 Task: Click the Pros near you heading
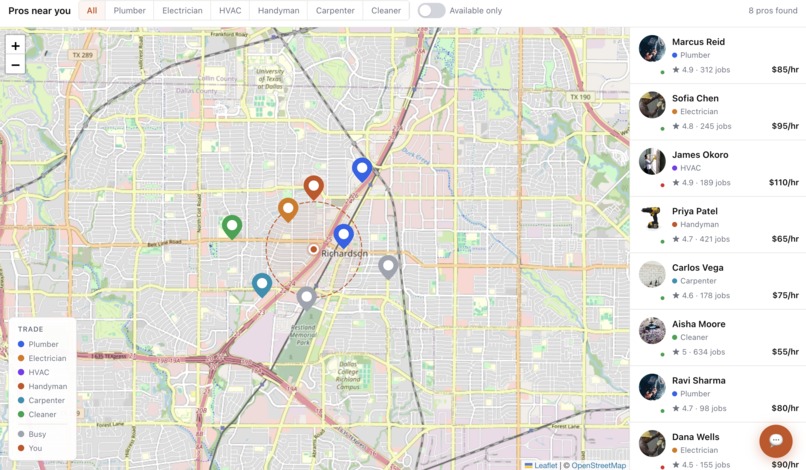tap(40, 11)
